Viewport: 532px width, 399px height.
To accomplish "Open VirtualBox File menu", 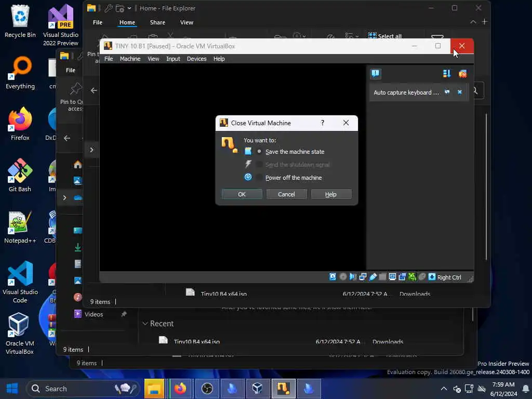I will coord(109,59).
